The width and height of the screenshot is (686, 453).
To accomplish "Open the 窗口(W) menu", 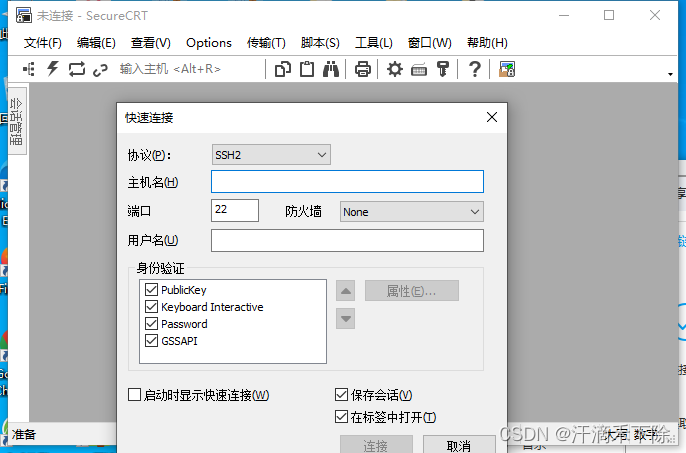I will point(429,43).
